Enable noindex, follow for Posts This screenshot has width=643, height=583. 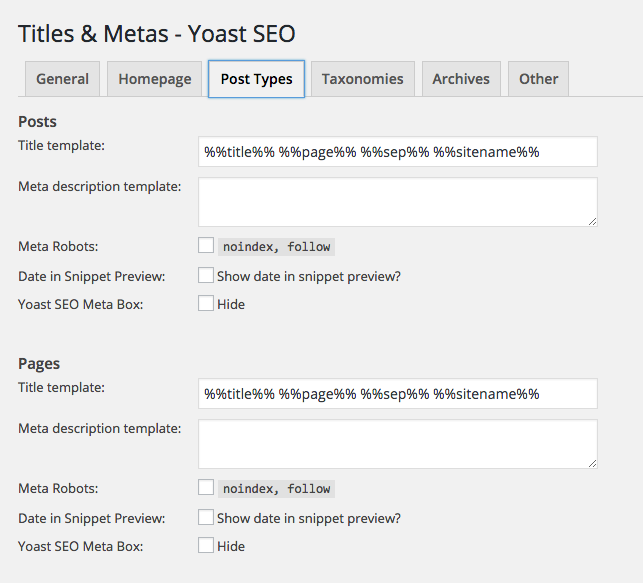pyautogui.click(x=206, y=246)
